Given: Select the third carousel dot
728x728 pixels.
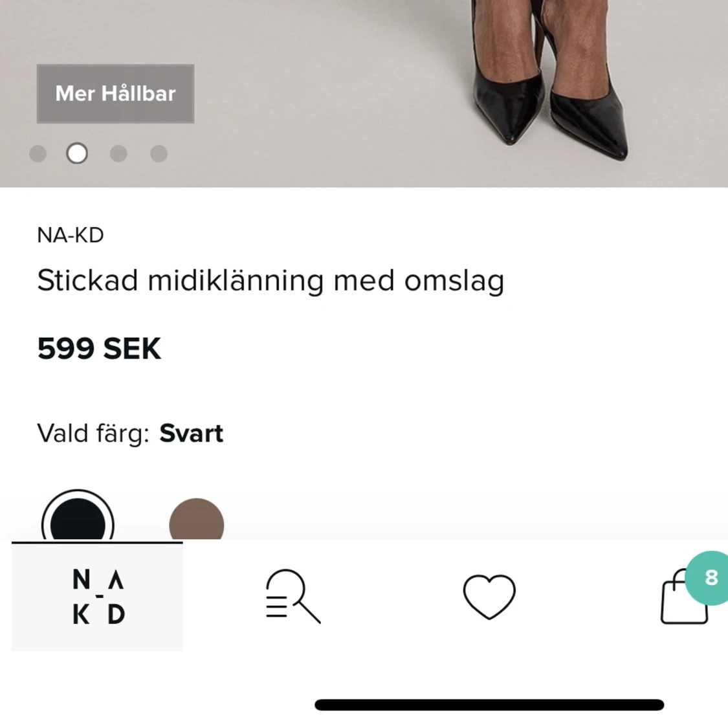Looking at the screenshot, I should 118,153.
